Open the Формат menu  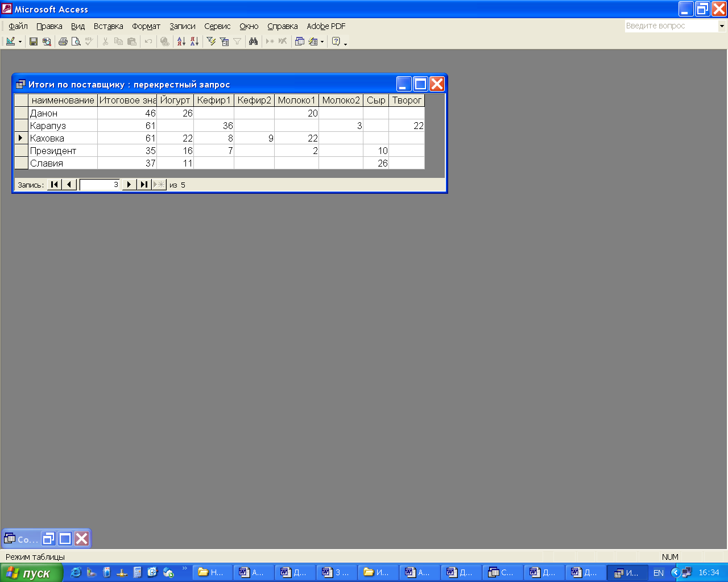tap(146, 26)
